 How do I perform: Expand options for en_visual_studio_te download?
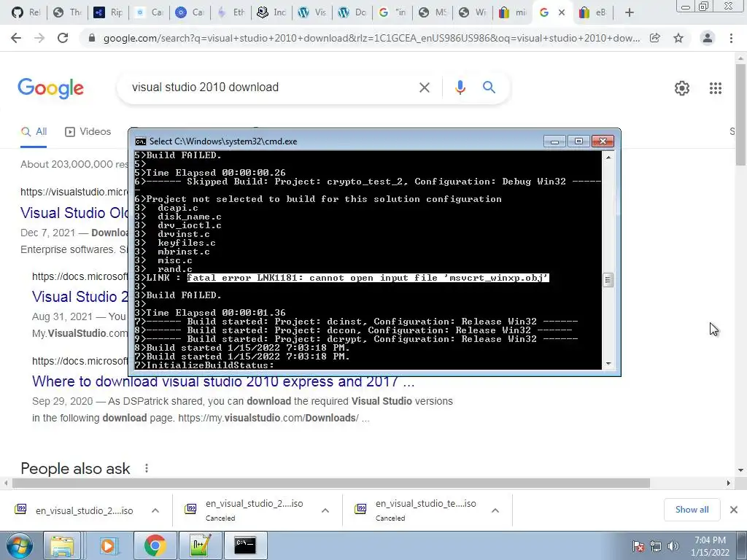(x=495, y=510)
